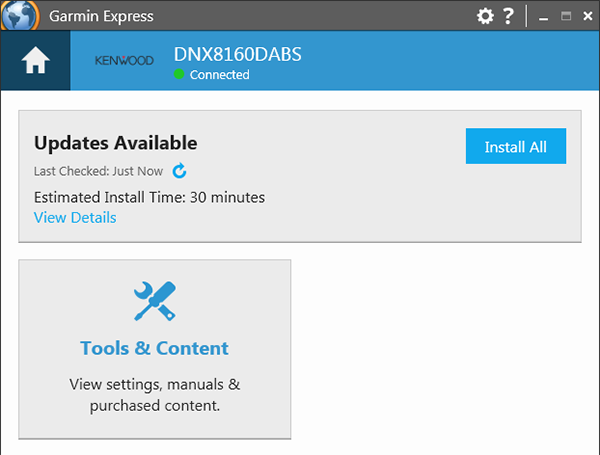Screen dimensions: 600x455
Task: Click Estimated Install Time: 30 minutes text
Action: coord(149,197)
